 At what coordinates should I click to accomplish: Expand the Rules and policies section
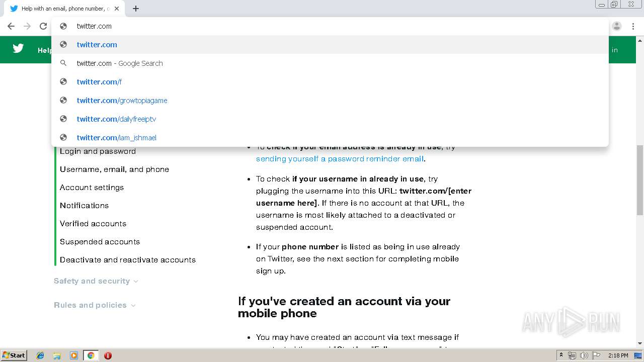point(94,305)
